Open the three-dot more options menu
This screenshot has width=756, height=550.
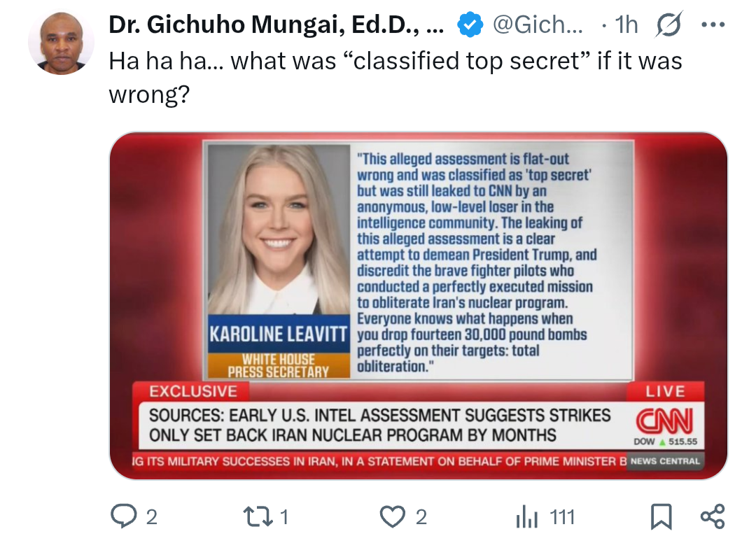(x=713, y=24)
